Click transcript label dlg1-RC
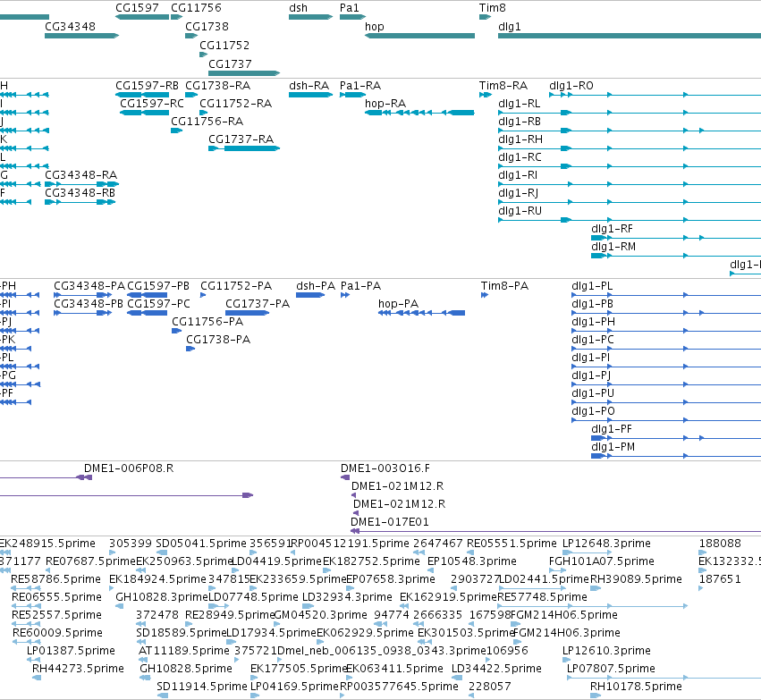 click(x=520, y=157)
